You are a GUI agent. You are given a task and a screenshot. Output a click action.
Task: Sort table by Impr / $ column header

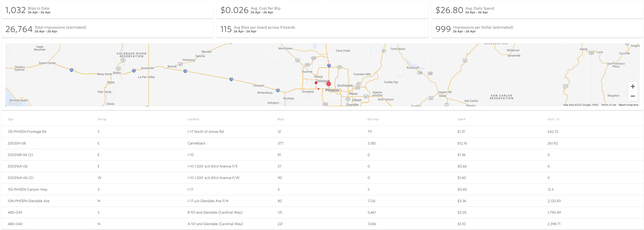click(x=553, y=119)
